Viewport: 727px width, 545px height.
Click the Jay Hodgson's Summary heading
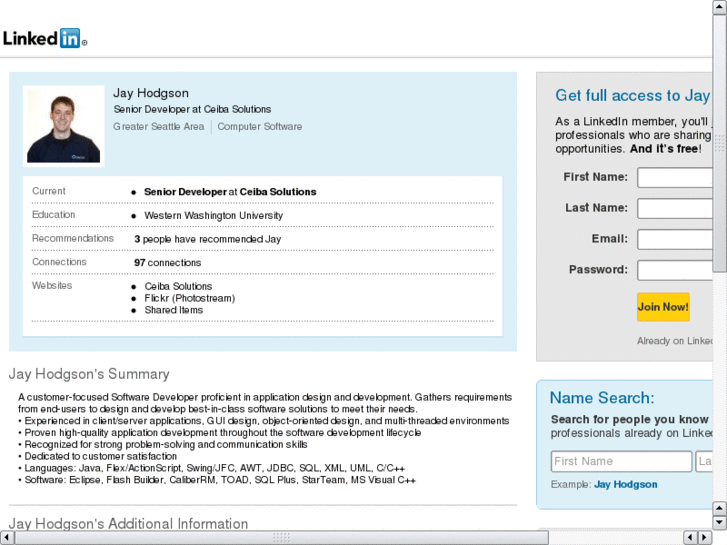coord(89,374)
